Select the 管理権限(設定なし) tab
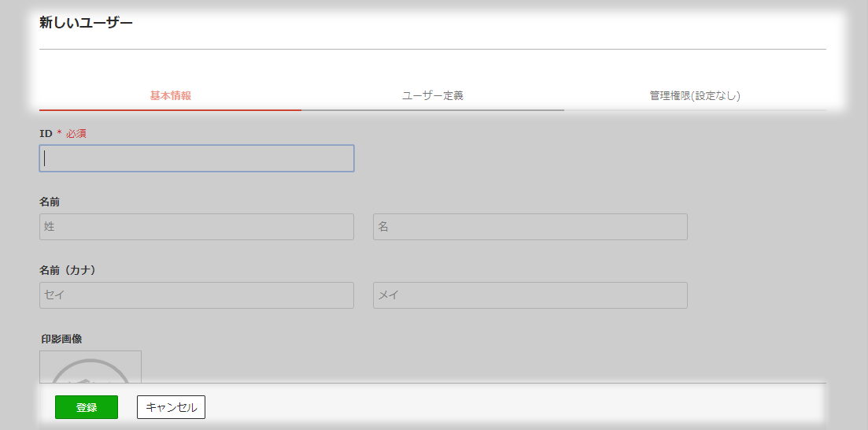868x430 pixels. (696, 95)
